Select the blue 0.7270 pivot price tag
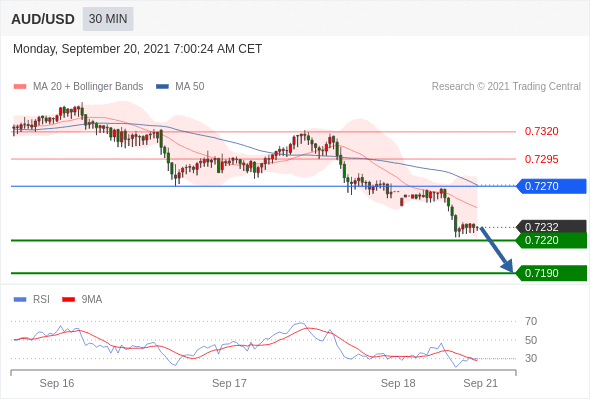Screen dimensions: 590x400 coord(552,186)
